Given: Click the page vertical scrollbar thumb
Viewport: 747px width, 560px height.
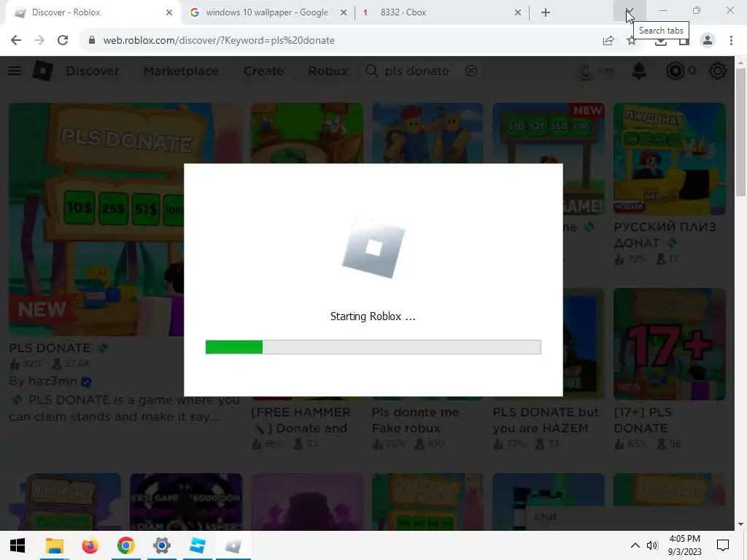Looking at the screenshot, I should (740, 132).
